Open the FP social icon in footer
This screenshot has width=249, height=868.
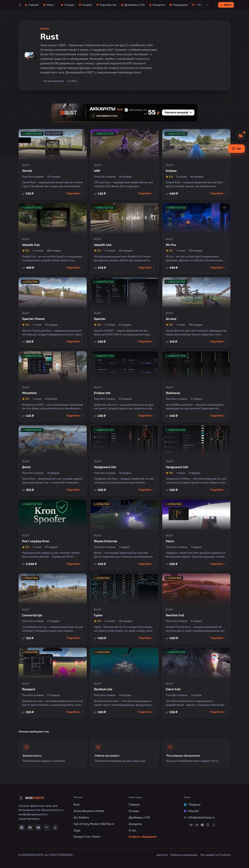click(47, 827)
